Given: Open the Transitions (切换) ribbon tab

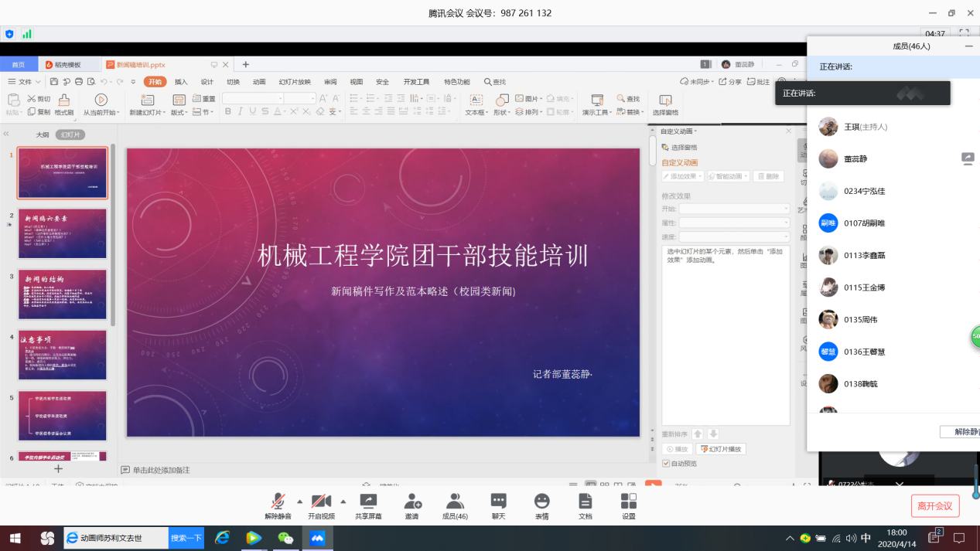Looking at the screenshot, I should [x=233, y=82].
